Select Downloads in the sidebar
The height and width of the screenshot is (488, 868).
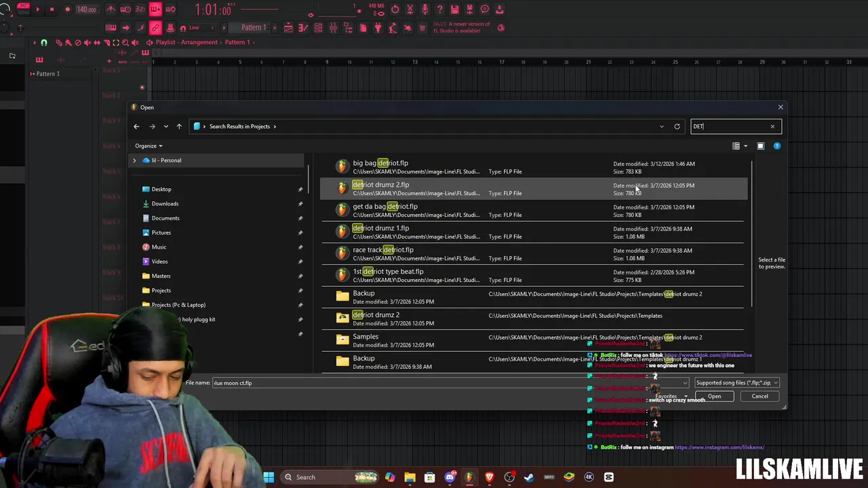(x=165, y=203)
